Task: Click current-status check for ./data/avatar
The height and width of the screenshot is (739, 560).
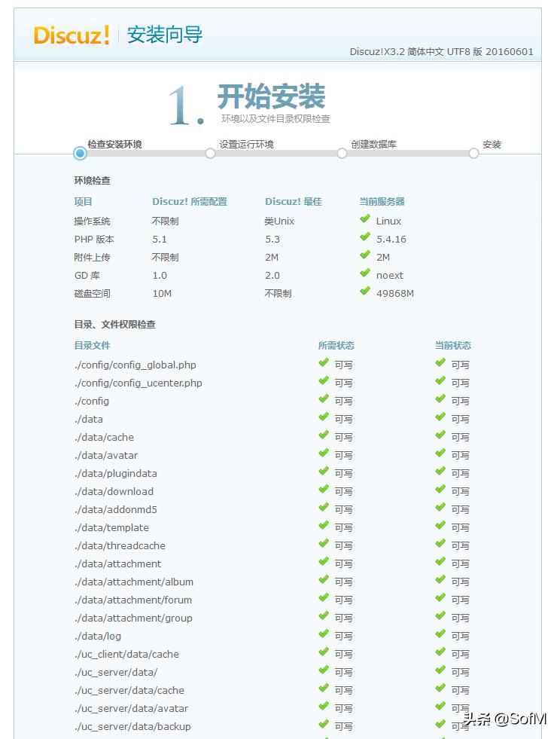Action: pyautogui.click(x=440, y=453)
